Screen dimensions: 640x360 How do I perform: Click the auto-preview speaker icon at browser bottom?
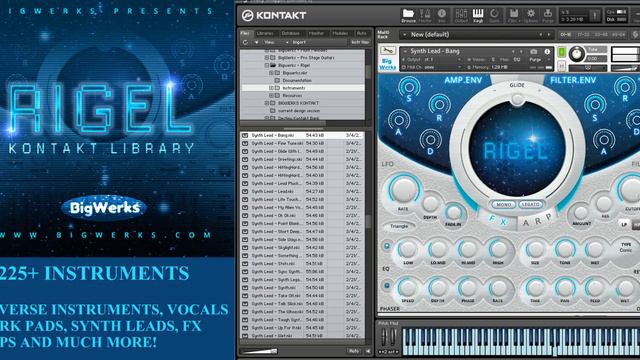pyautogui.click(x=368, y=351)
